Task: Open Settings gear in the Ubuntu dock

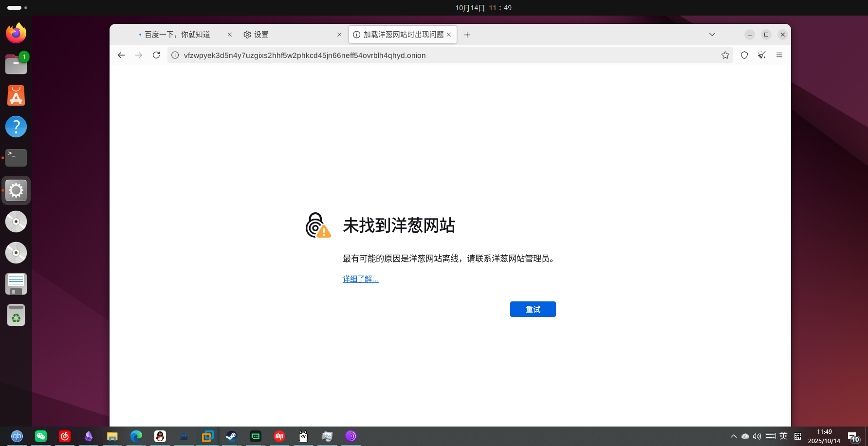Action: click(x=16, y=190)
